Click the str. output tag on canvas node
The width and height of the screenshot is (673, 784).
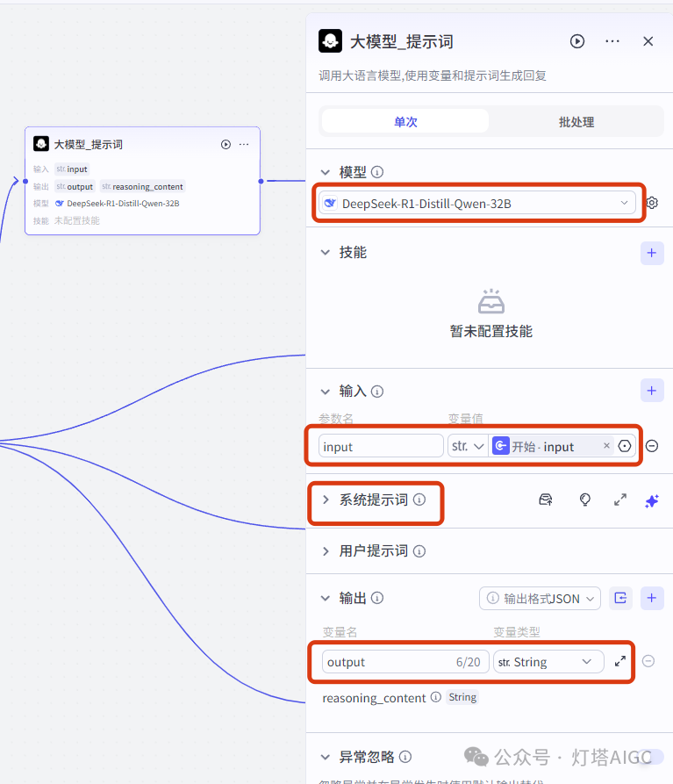[x=75, y=186]
